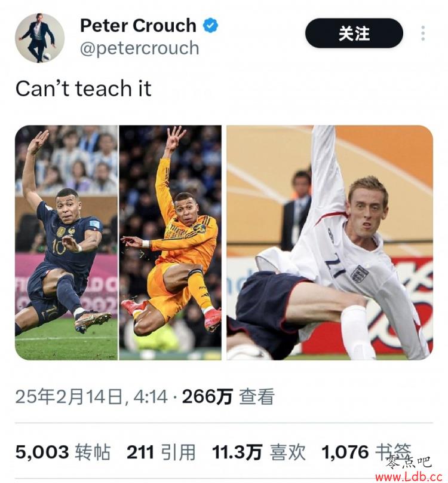The image size is (448, 483).
Task: Click the 转帖 label beside 5,003
Action: click(x=93, y=452)
